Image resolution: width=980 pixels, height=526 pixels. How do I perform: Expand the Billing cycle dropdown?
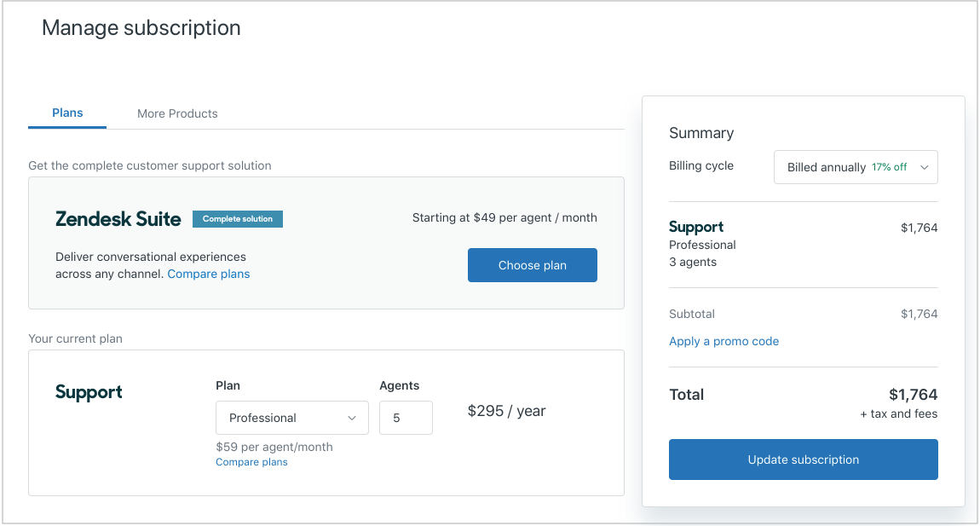coord(856,166)
